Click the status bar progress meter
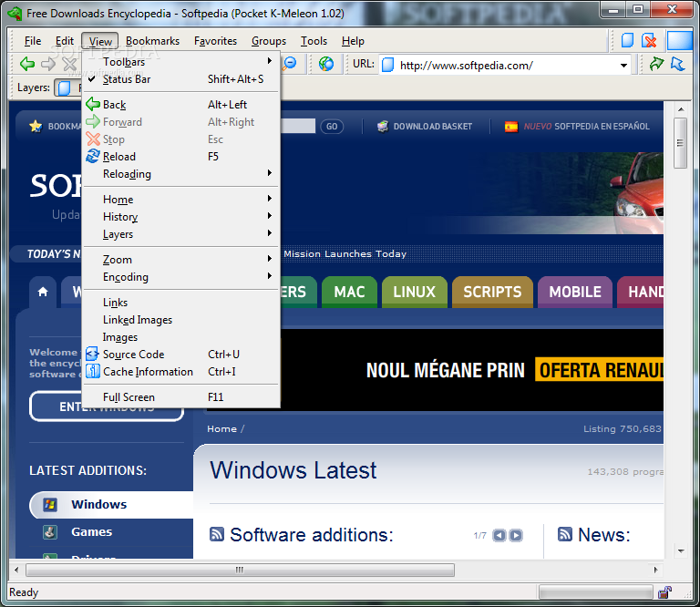 596,592
